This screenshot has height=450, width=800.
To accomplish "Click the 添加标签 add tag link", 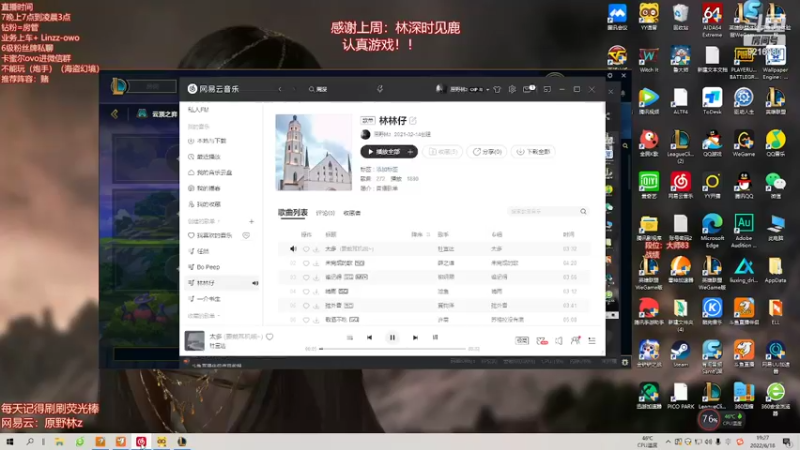I will pyautogui.click(x=387, y=169).
